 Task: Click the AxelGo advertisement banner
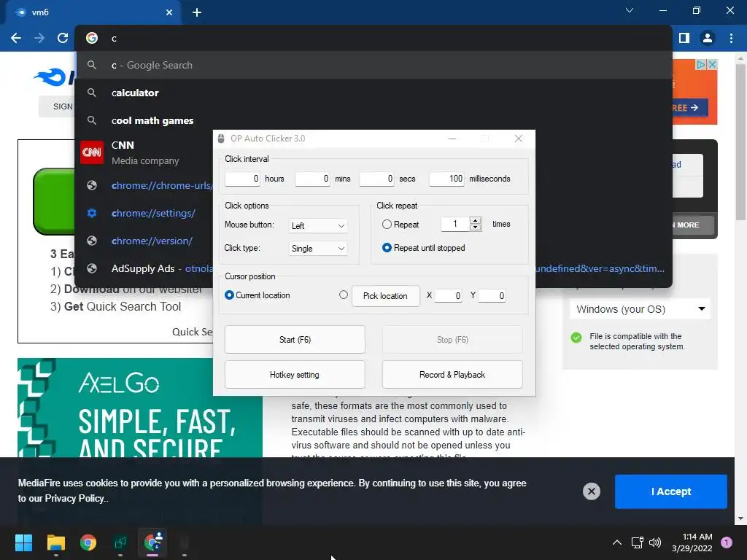(x=140, y=408)
